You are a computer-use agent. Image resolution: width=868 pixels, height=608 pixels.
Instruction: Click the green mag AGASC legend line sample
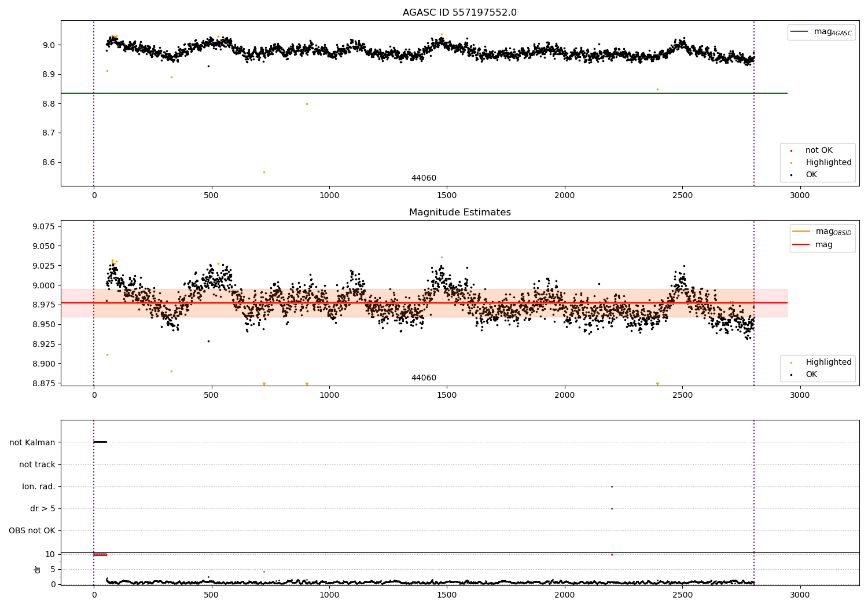(x=799, y=32)
